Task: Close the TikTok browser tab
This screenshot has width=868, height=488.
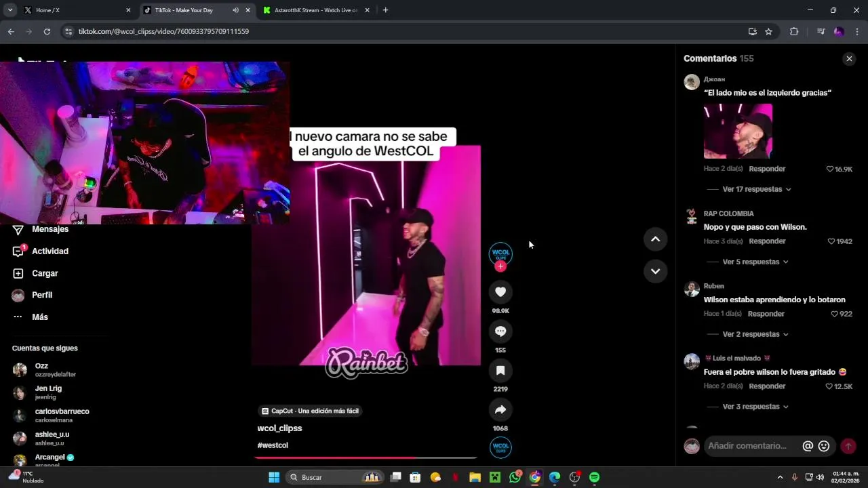Action: [248, 10]
